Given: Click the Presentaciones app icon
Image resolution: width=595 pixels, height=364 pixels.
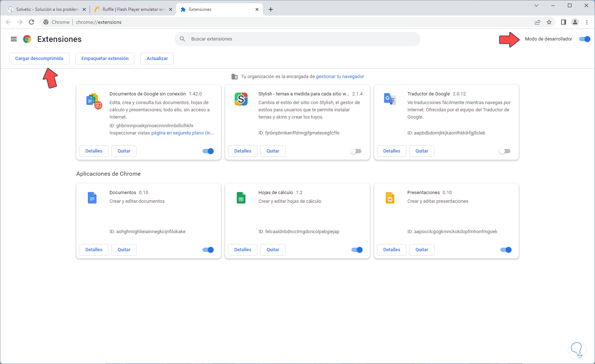Looking at the screenshot, I should [x=390, y=198].
